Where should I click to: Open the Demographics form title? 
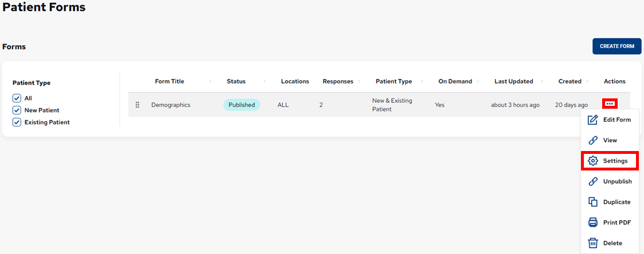coord(171,105)
